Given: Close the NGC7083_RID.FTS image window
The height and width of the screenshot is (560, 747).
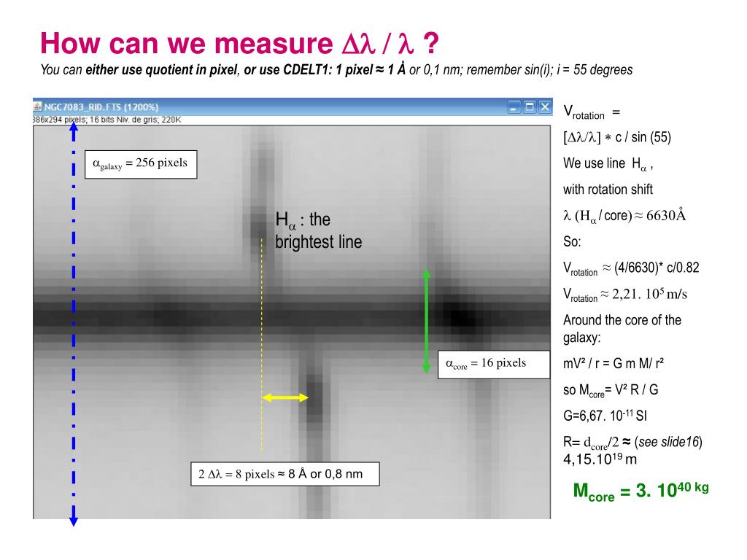Looking at the screenshot, I should [x=545, y=106].
